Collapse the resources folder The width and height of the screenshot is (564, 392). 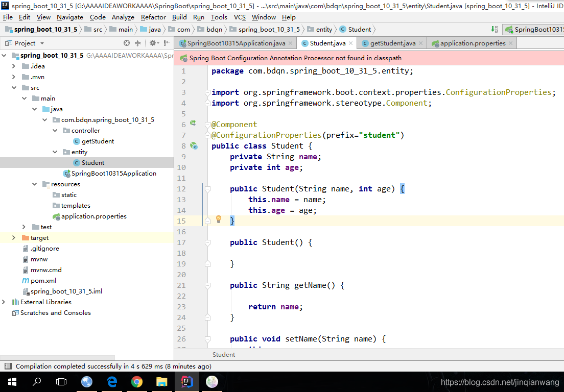[35, 184]
